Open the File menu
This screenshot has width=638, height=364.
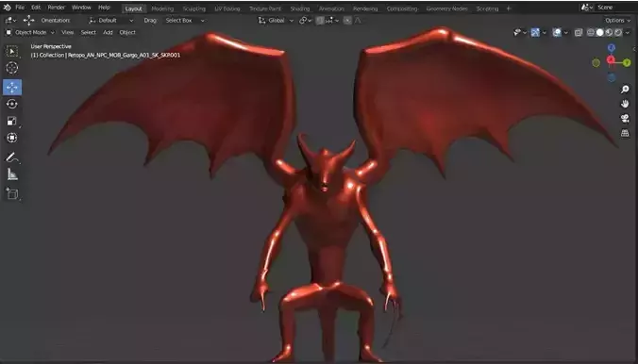click(x=20, y=8)
